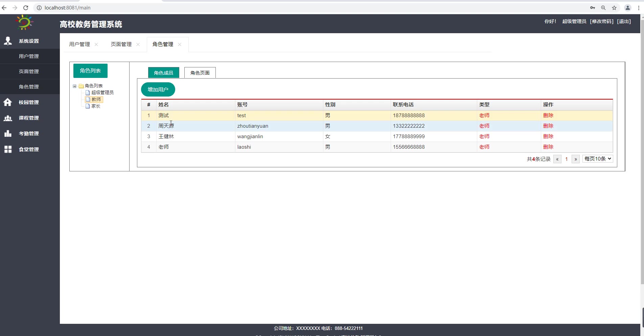The width and height of the screenshot is (644, 336).
Task: Click the 系统设置 person icon
Action: [8, 41]
